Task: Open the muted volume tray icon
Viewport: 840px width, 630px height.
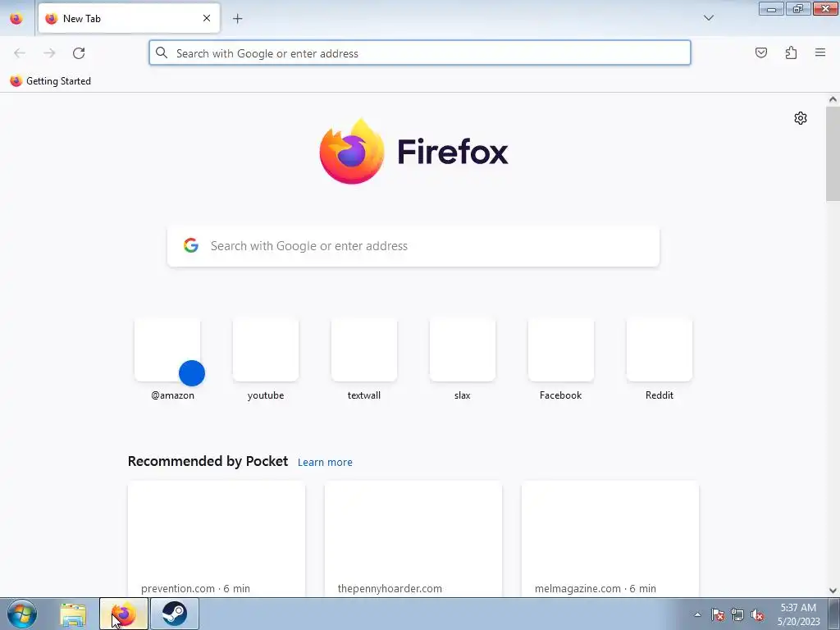Action: 757,614
